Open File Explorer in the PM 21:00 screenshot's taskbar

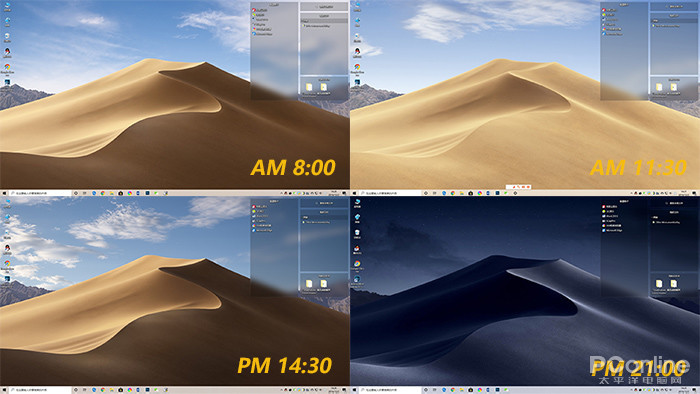[x=462, y=390]
